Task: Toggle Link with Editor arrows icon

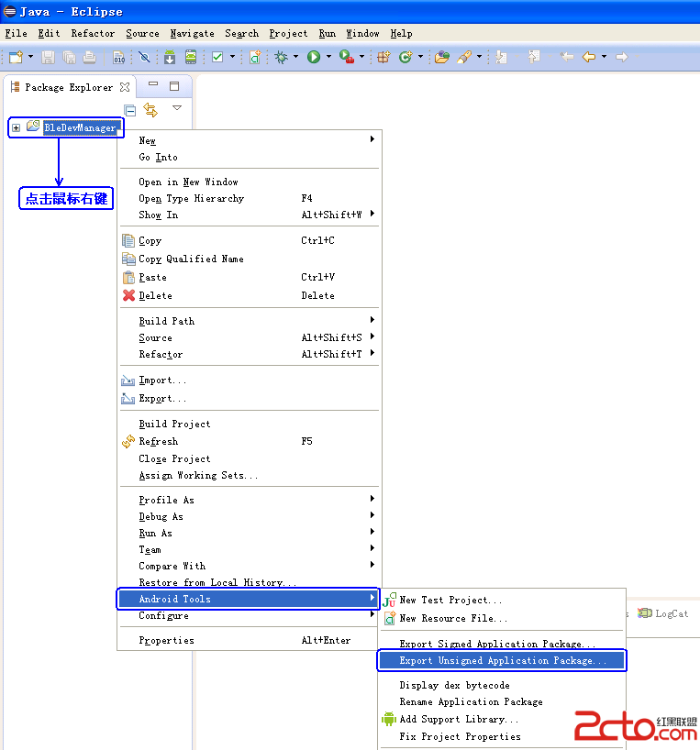Action: tap(150, 110)
